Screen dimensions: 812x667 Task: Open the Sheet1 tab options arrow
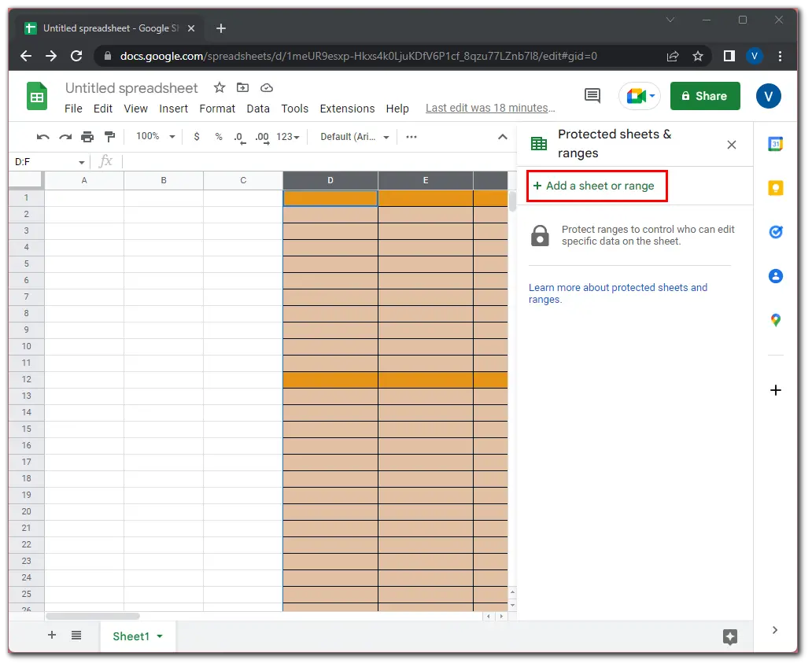coord(160,636)
